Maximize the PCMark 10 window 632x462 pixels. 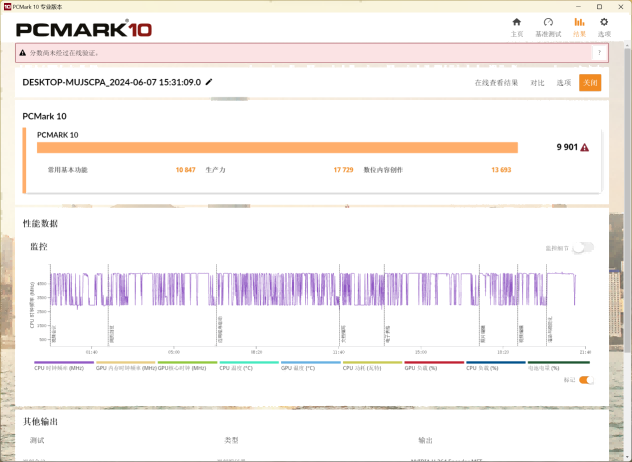click(599, 6)
